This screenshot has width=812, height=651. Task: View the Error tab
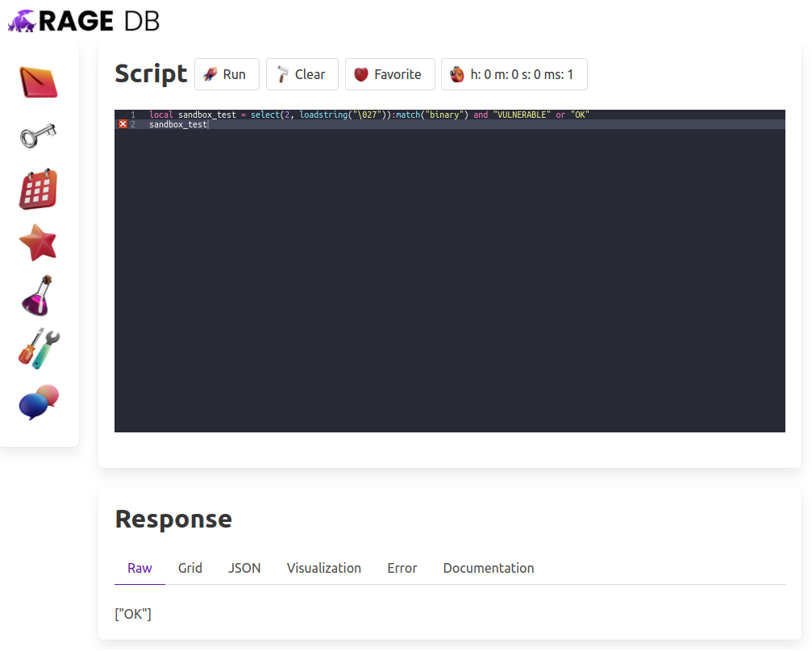tap(402, 568)
